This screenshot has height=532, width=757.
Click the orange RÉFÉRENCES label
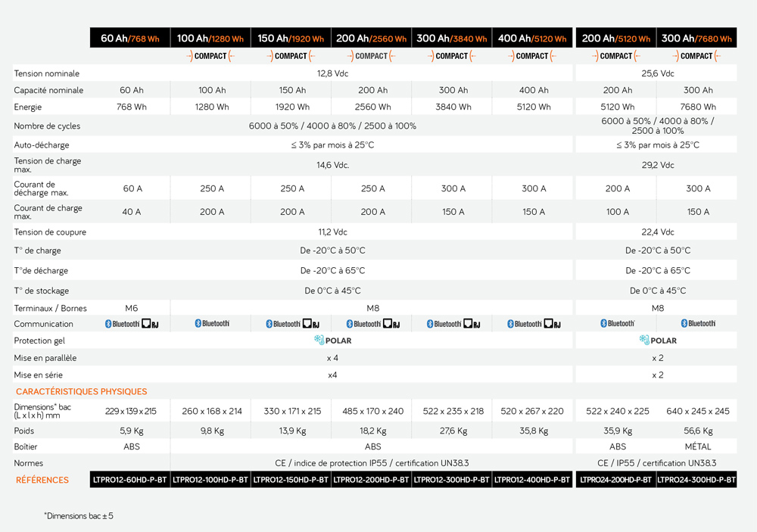pyautogui.click(x=42, y=480)
